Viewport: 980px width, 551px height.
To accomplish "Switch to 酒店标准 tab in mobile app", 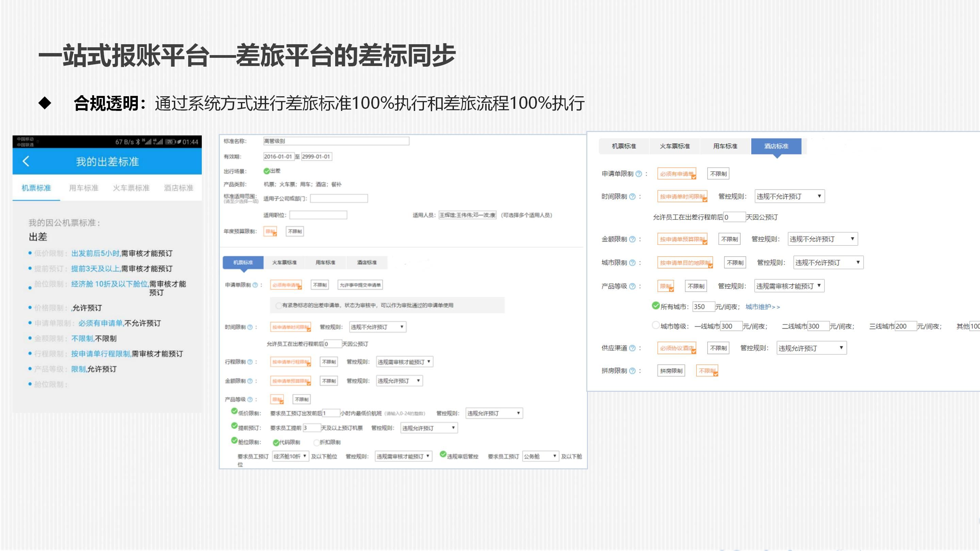I will [x=178, y=188].
